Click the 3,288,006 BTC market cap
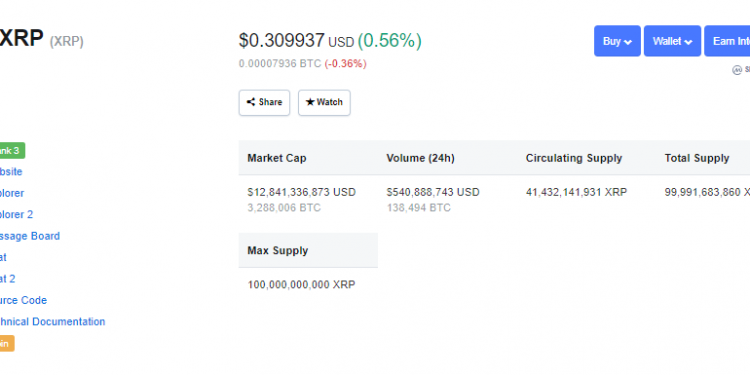This screenshot has height=375, width=750. (x=284, y=208)
